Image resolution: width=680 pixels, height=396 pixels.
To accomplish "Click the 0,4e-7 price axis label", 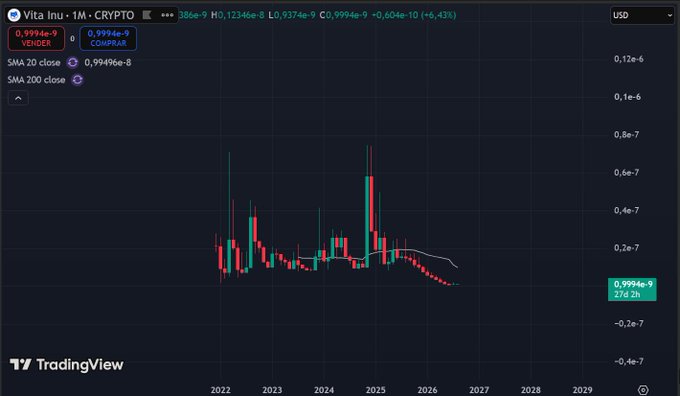I will point(626,210).
